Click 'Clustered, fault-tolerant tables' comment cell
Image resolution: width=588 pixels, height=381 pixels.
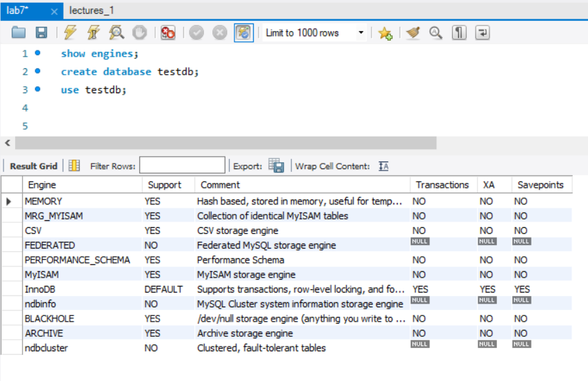coord(302,348)
